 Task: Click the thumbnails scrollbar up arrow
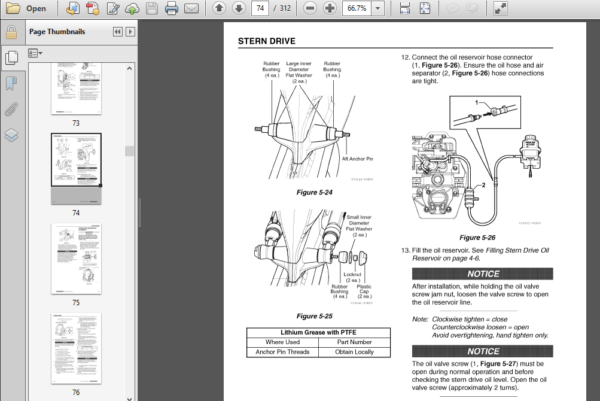(129, 68)
